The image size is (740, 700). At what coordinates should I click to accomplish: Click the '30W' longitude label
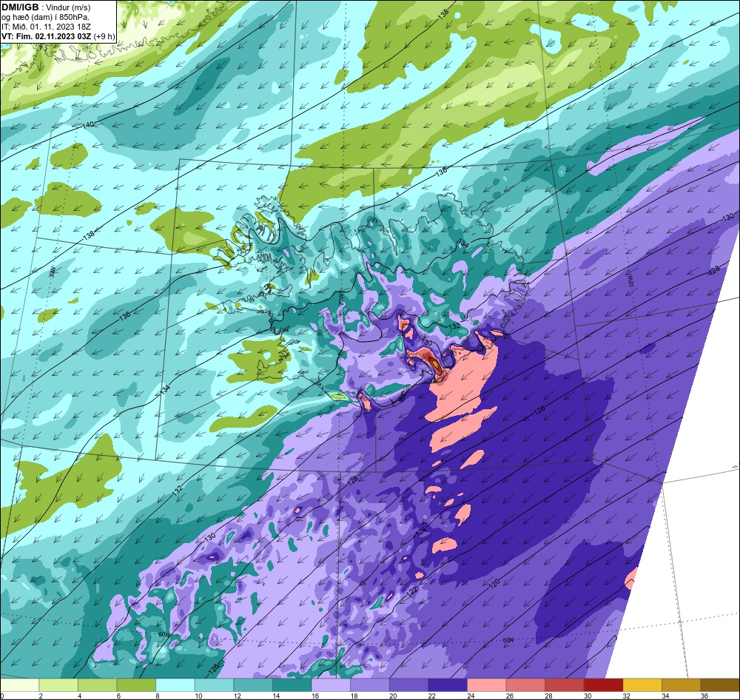(53, 271)
